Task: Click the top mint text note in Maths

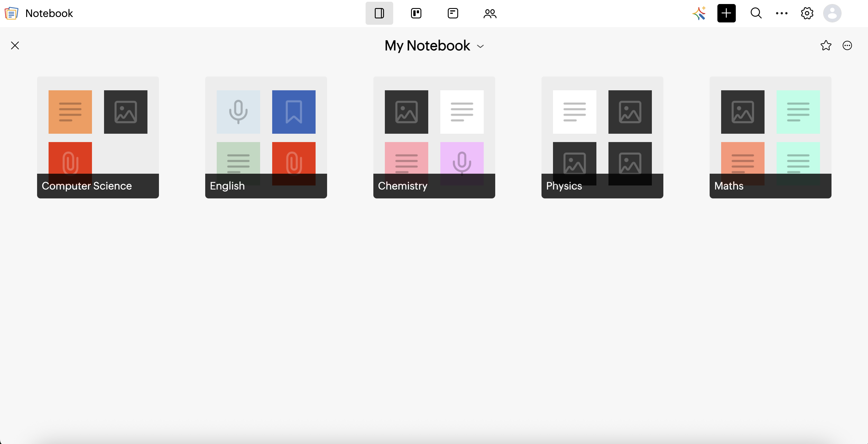Action: [798, 112]
